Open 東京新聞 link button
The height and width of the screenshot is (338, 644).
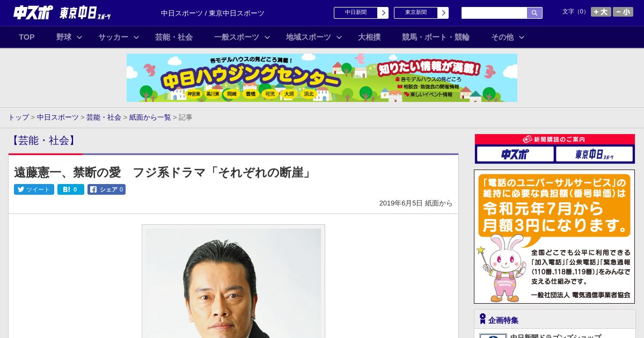(x=415, y=13)
